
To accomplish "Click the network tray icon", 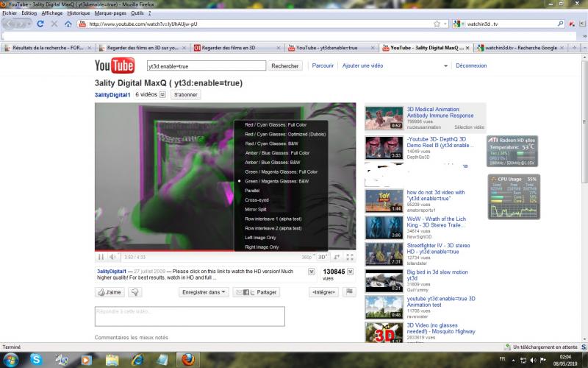I will coord(523,360).
